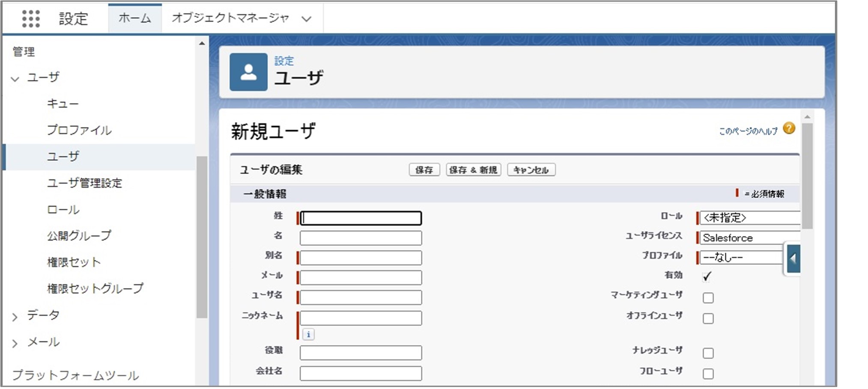The image size is (868, 389).
Task: Open the オブジェクトマネージャ tab dropdown arrow
Action: (x=306, y=19)
